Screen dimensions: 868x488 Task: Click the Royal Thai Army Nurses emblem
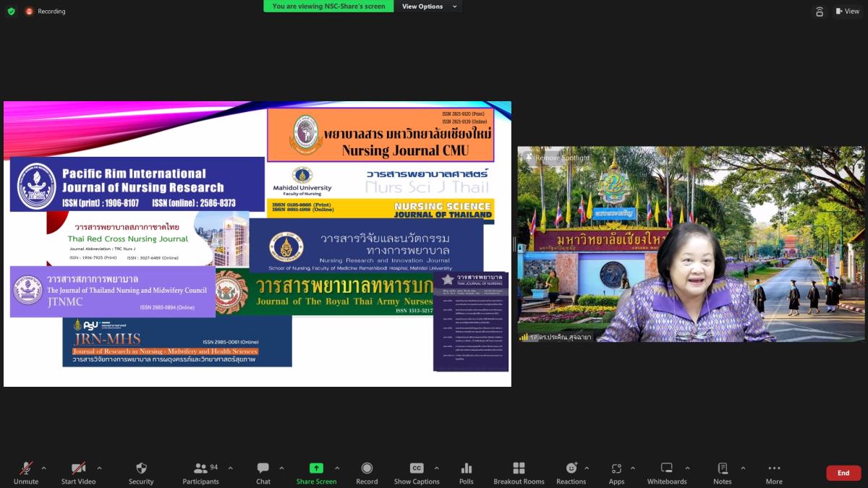click(x=231, y=292)
